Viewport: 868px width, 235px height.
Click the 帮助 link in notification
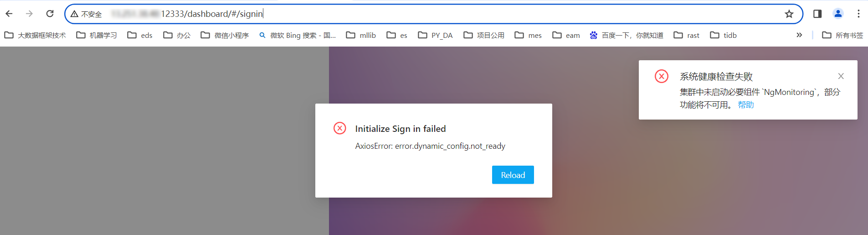(746, 105)
